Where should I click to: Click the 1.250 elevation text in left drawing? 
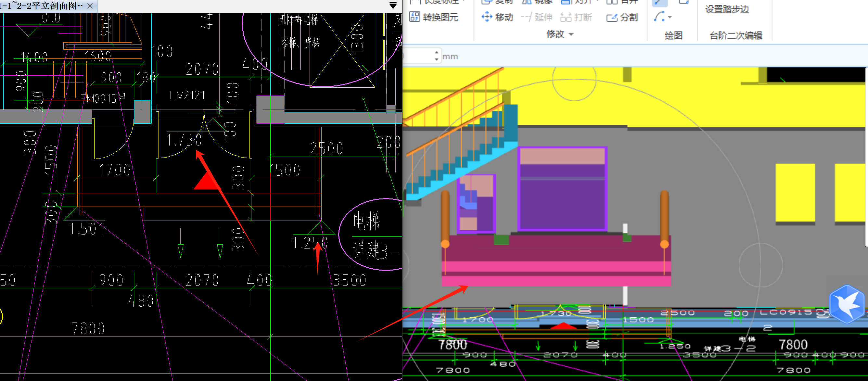click(310, 243)
